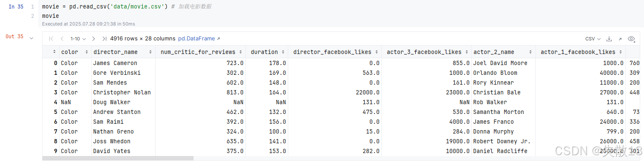Select cell 'Joel David Moore'
Screen dimensions: 644x162
point(500,63)
